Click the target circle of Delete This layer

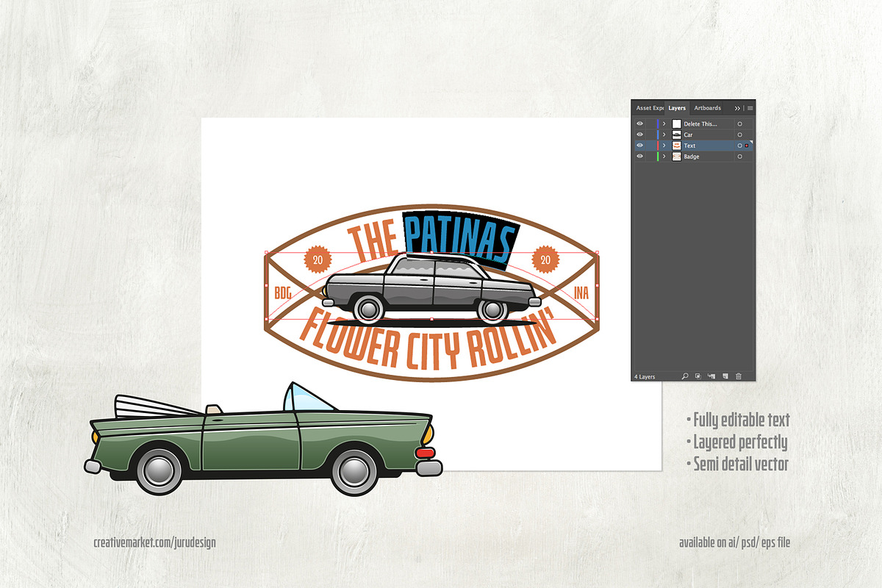(739, 124)
